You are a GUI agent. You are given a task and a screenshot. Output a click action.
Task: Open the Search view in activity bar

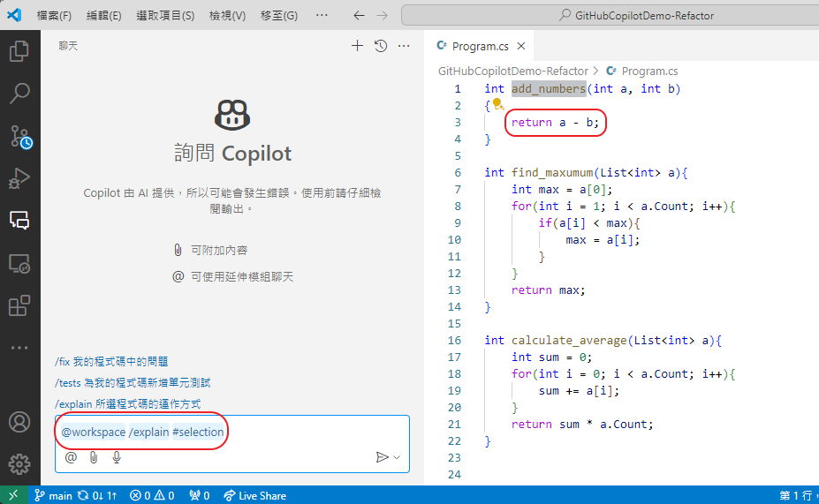click(x=19, y=94)
